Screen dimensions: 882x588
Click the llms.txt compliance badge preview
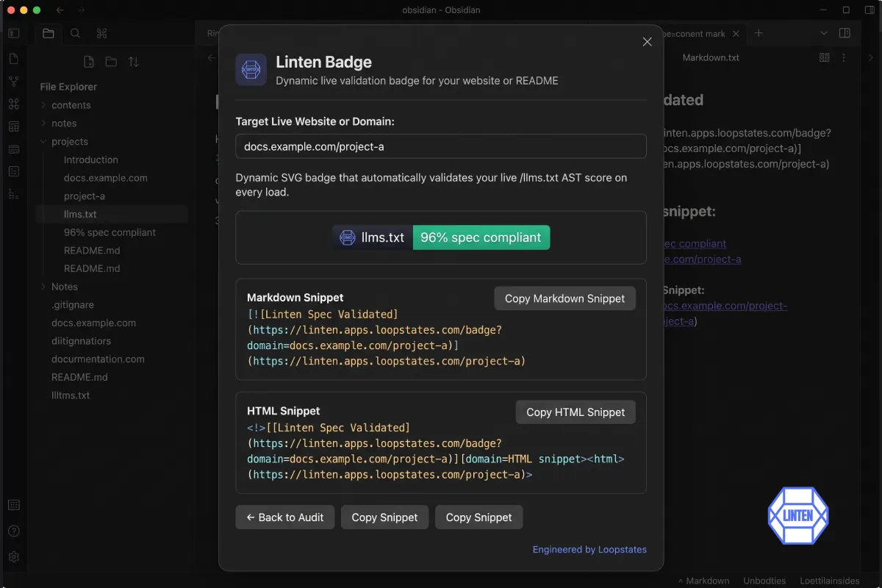(441, 237)
